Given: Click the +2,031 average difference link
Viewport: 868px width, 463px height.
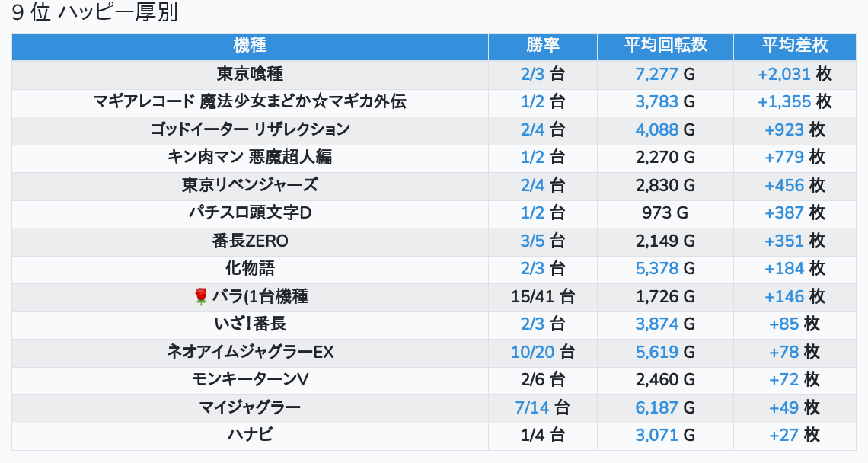Looking at the screenshot, I should [784, 74].
